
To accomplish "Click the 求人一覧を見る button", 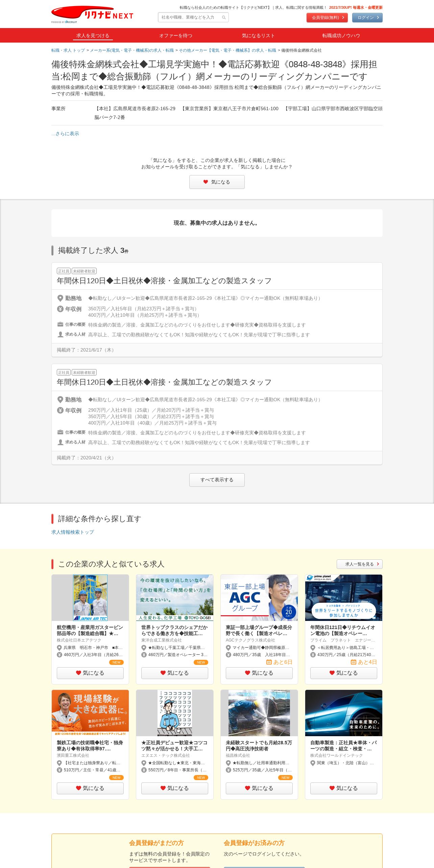I will point(360,564).
